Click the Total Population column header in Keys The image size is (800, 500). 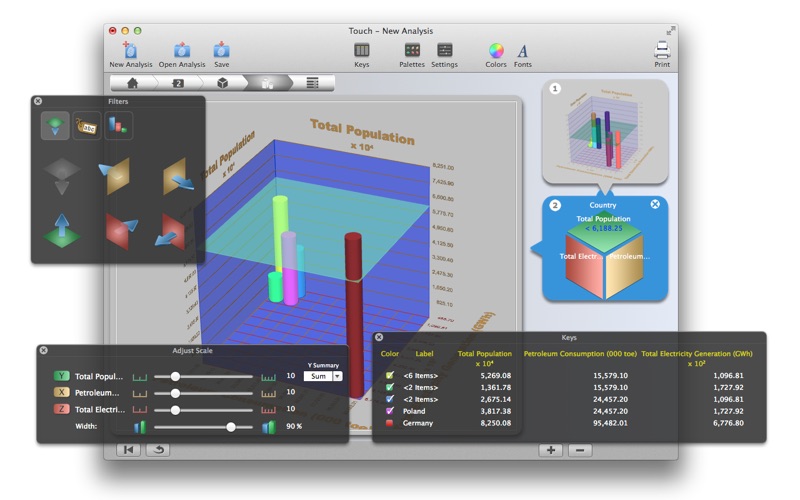pos(484,358)
